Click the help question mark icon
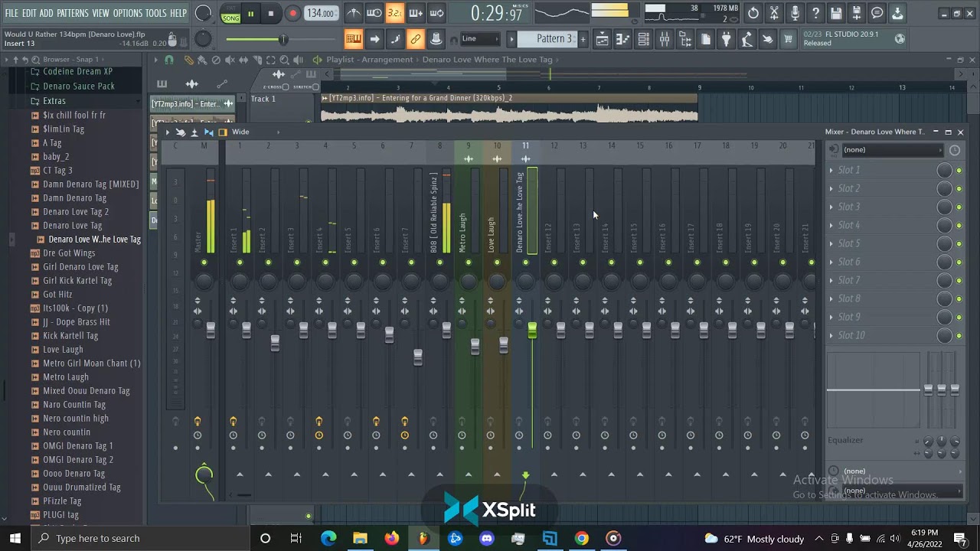Image resolution: width=980 pixels, height=551 pixels. pyautogui.click(x=815, y=13)
